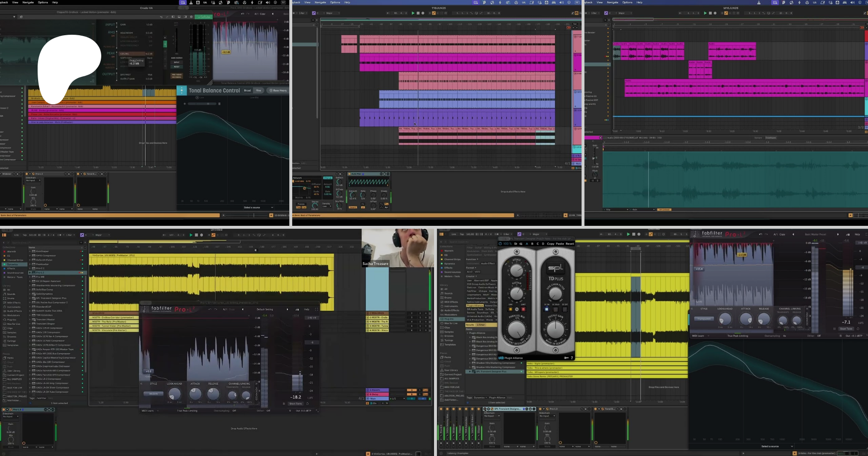Click the Tonal Balance Control logo icon

[x=182, y=90]
